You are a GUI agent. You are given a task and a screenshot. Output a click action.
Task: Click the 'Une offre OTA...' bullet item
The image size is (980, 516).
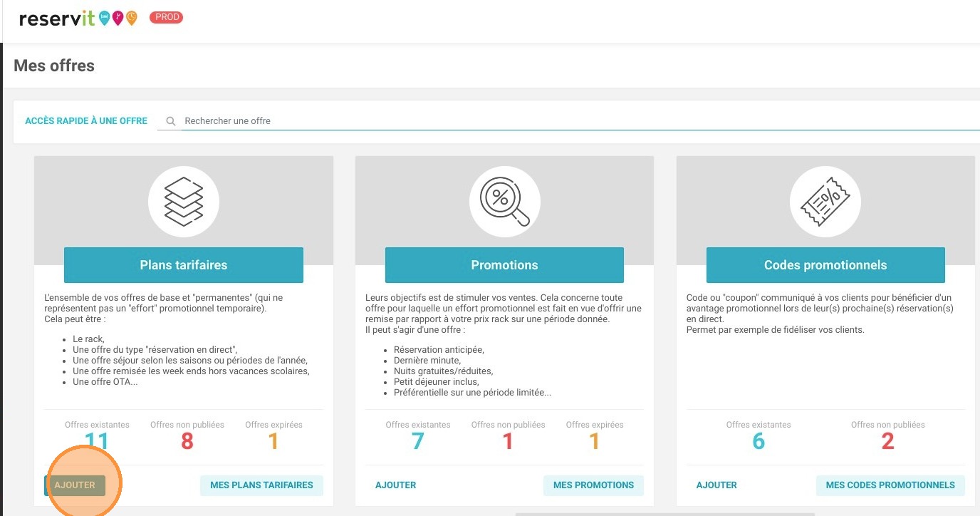[x=105, y=382]
